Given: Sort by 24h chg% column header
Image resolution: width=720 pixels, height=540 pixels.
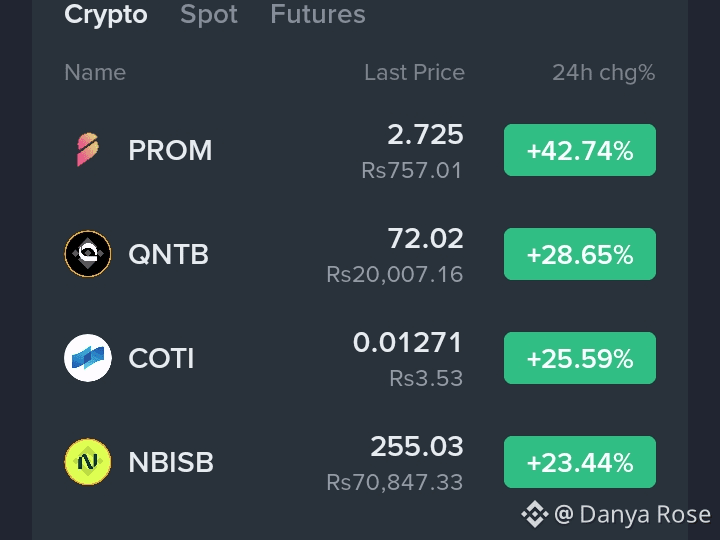Looking at the screenshot, I should tap(603, 73).
